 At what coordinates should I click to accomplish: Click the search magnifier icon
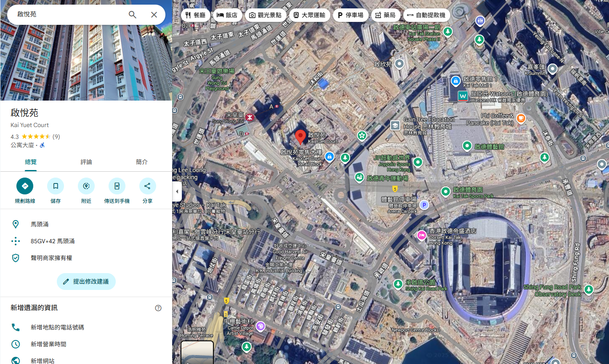132,14
